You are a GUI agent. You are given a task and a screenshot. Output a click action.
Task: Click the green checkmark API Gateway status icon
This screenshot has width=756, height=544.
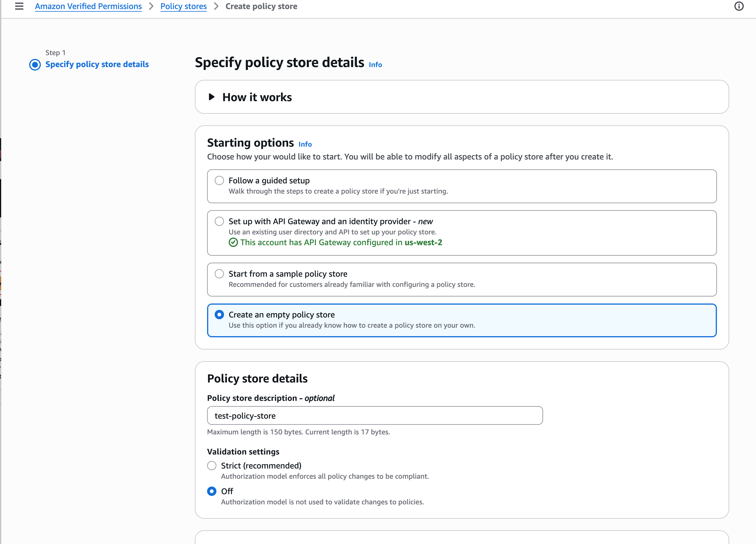click(x=233, y=243)
